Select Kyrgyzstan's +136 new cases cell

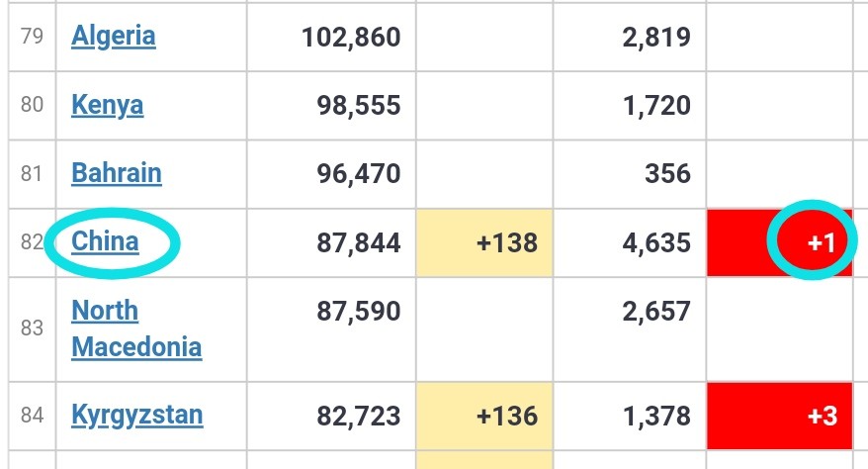(484, 416)
